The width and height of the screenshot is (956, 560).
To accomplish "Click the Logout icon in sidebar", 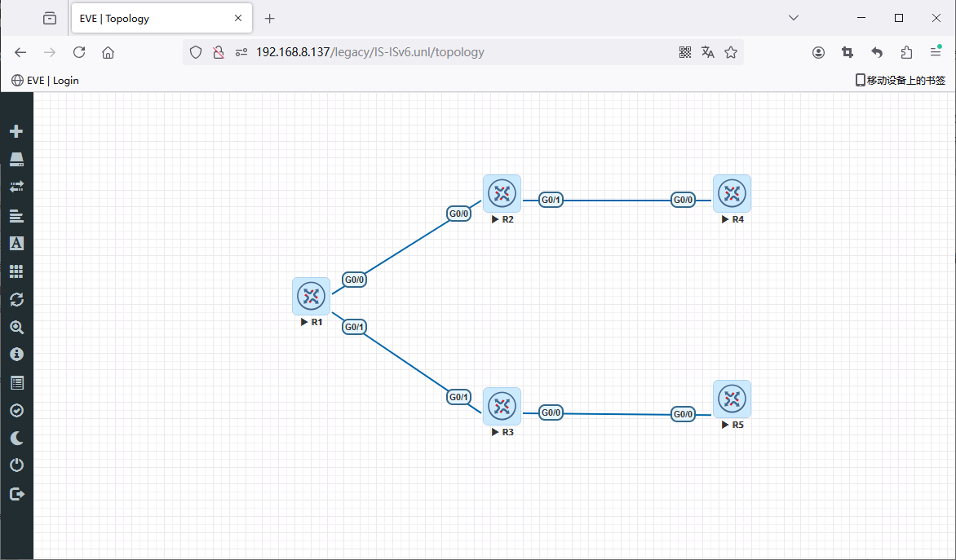I will pos(16,494).
